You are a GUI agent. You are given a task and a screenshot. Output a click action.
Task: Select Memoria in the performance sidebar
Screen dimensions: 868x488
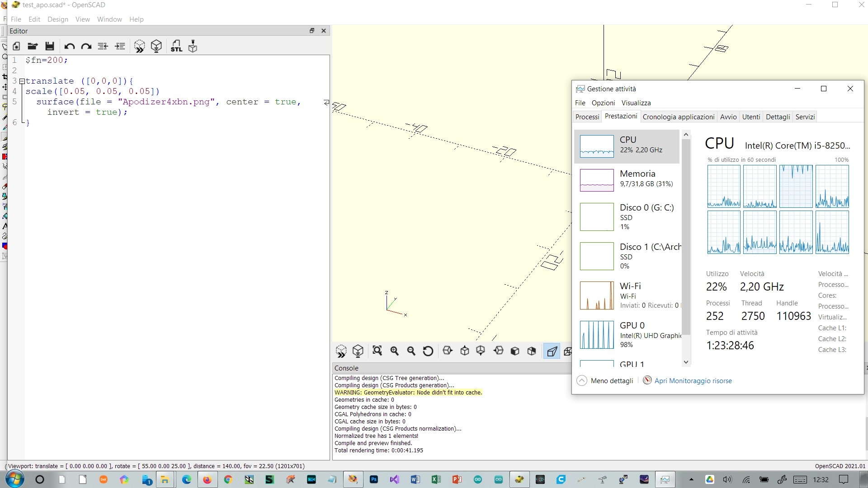pyautogui.click(x=626, y=180)
